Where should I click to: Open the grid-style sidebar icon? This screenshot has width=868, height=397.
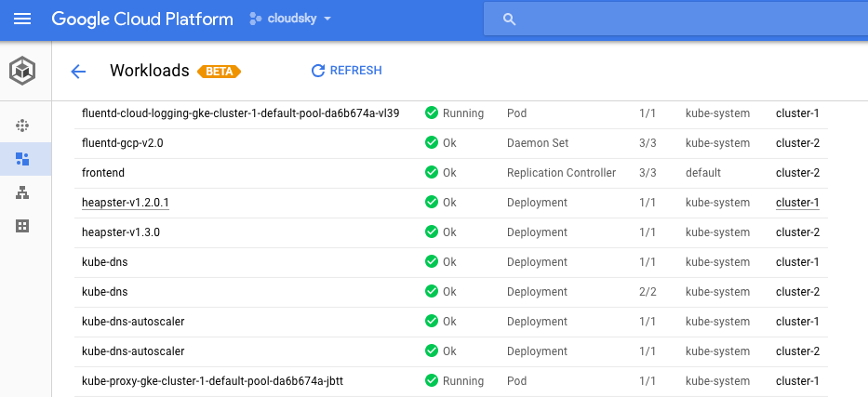pos(22,226)
